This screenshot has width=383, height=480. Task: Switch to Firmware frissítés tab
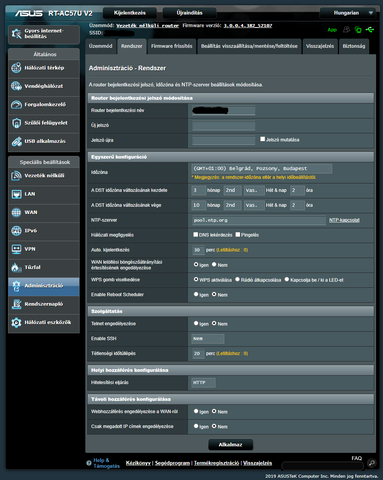[x=172, y=46]
